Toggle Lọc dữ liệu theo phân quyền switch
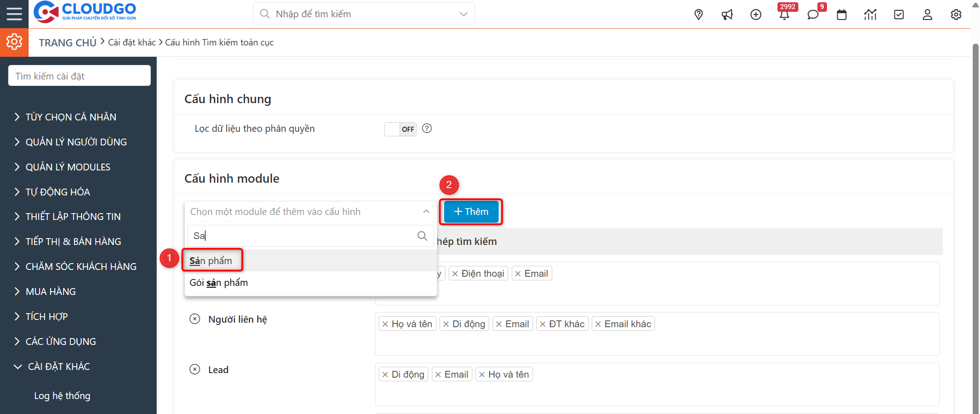The width and height of the screenshot is (980, 414). point(400,129)
